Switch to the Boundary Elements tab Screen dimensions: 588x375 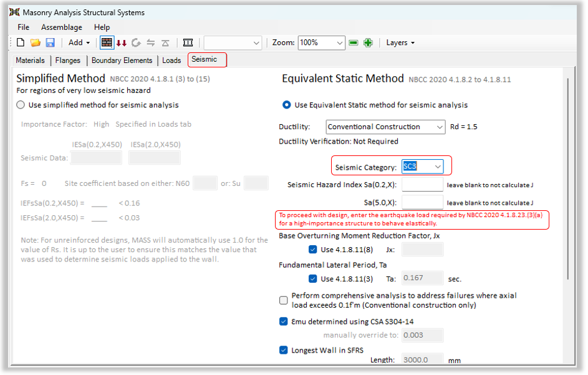tap(122, 61)
